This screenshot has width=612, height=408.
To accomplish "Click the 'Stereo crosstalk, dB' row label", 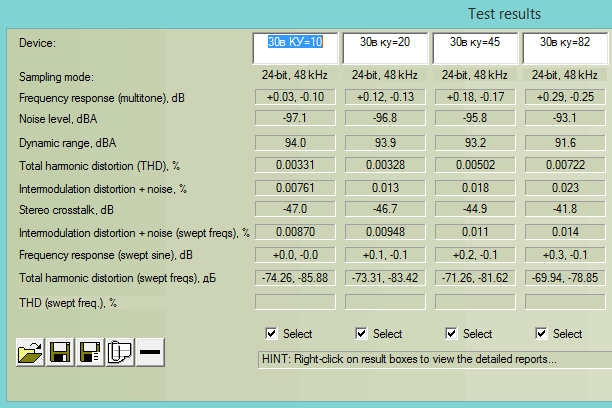I will 66,210.
